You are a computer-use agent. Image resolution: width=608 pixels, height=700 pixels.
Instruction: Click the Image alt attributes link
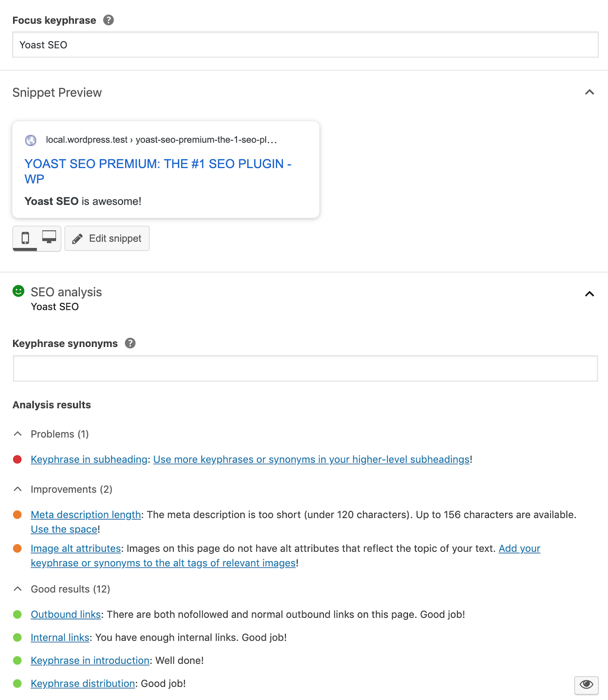76,549
